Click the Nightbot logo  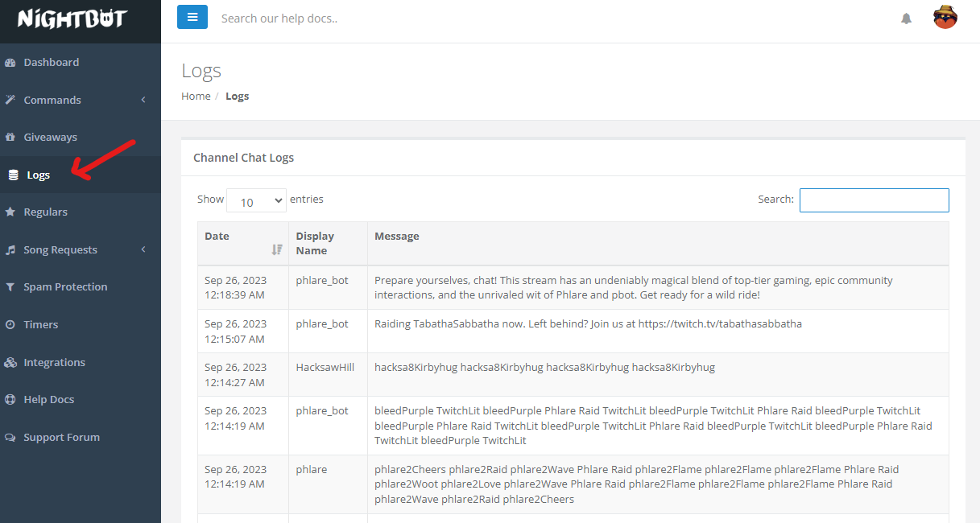pos(72,19)
